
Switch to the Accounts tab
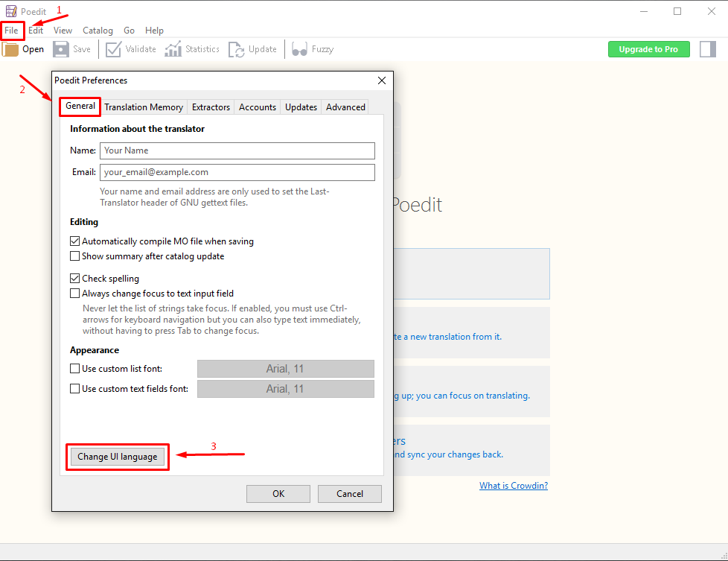coord(258,107)
